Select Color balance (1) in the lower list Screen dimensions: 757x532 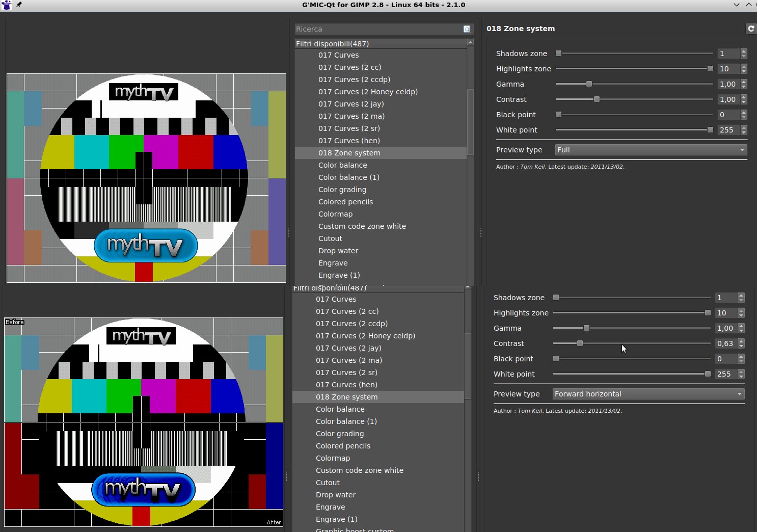coord(378,421)
